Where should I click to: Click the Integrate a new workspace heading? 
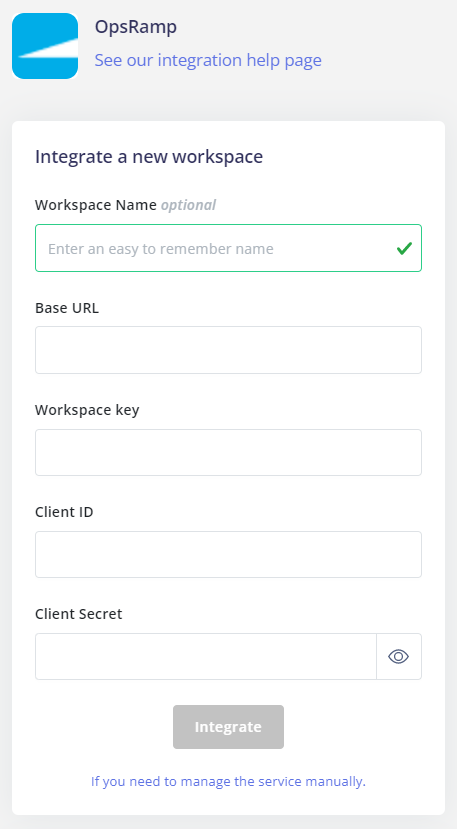pos(149,156)
